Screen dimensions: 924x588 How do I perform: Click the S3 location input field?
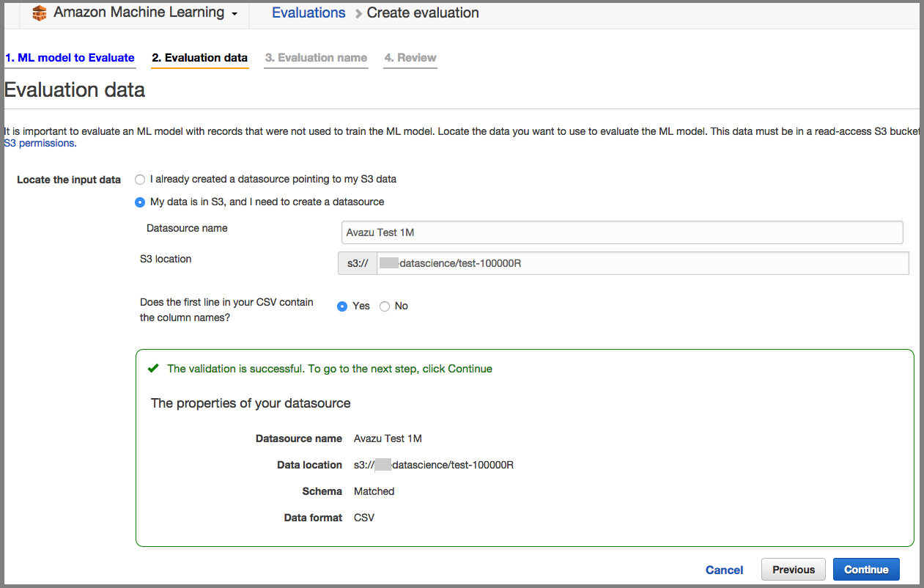643,263
